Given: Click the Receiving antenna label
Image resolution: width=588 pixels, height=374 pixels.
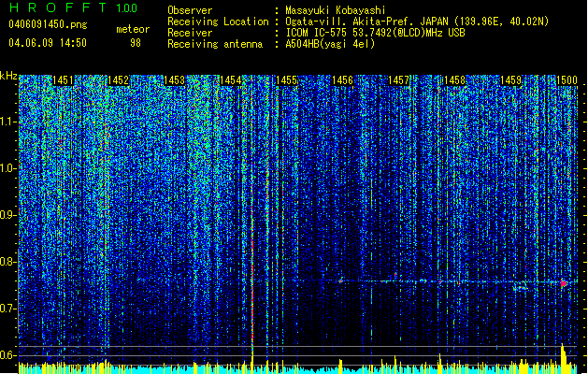Looking at the screenshot, I should point(215,44).
